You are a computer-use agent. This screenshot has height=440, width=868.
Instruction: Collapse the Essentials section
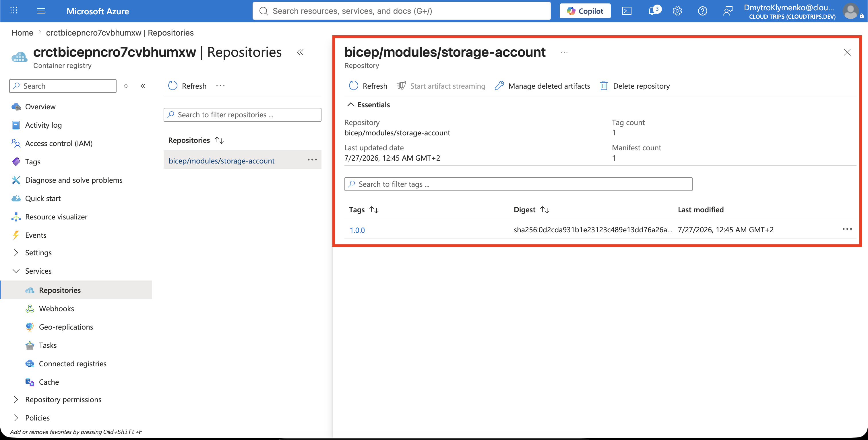click(x=368, y=105)
